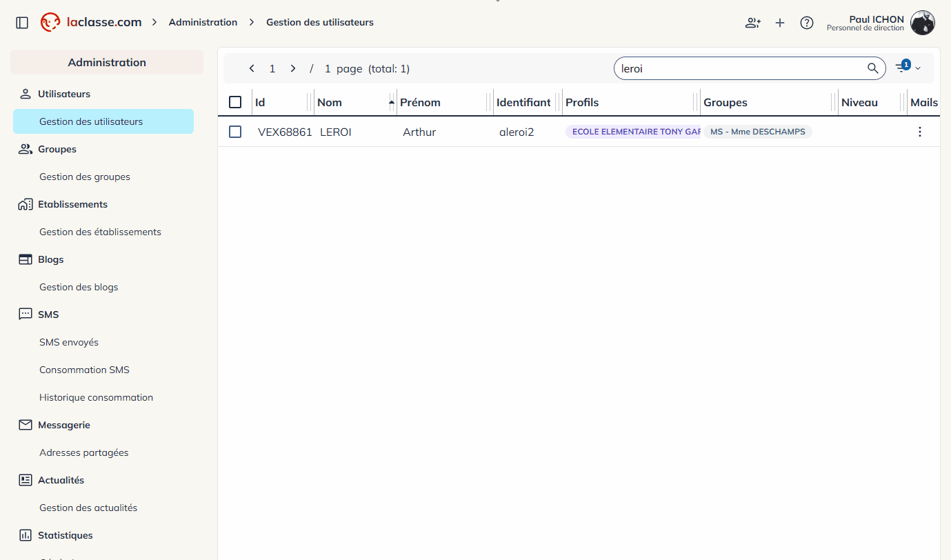Click the ECOLE ELEMENTAIRE profile tag
This screenshot has height=560, width=951.
click(x=633, y=132)
